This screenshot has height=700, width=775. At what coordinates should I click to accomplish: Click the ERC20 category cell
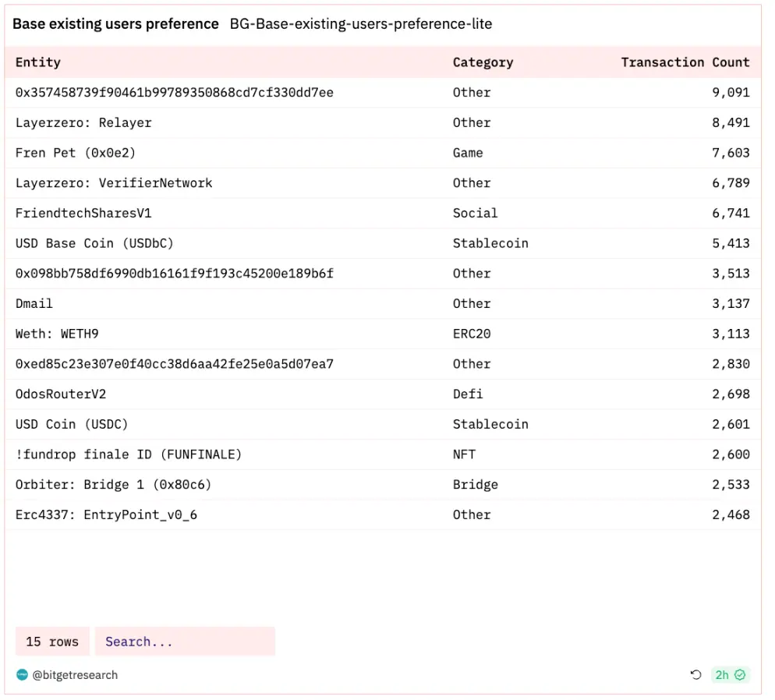tap(472, 334)
